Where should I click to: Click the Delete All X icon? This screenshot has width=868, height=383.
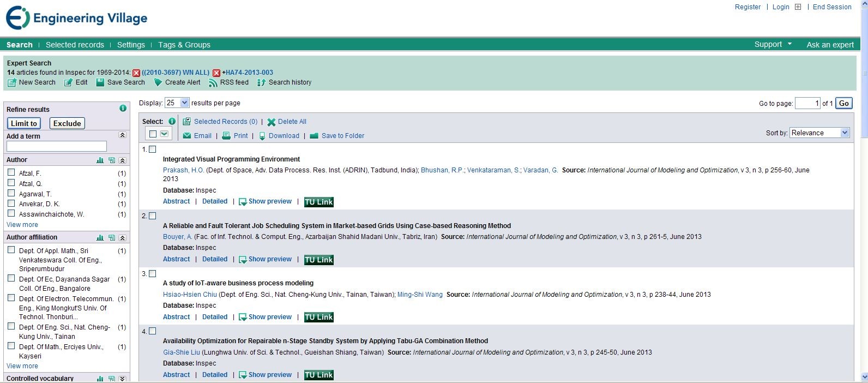pos(271,122)
